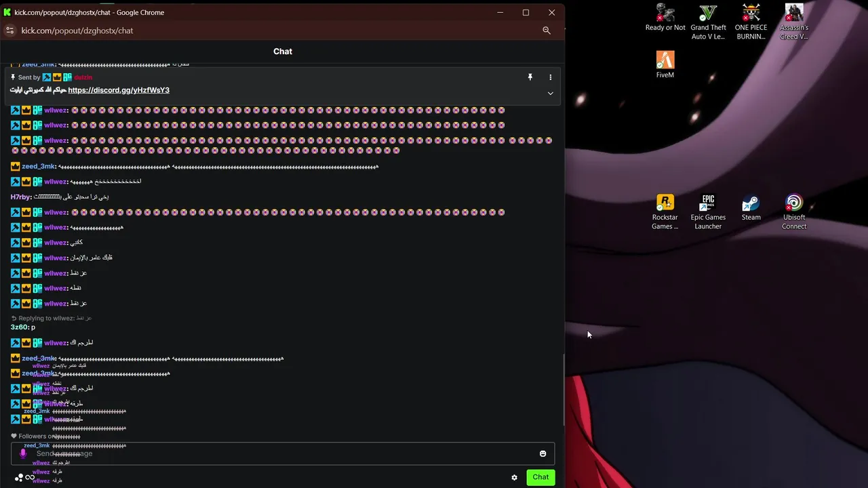Image resolution: width=868 pixels, height=488 pixels.
Task: Open 3z60 user profile from chat
Action: [19, 327]
